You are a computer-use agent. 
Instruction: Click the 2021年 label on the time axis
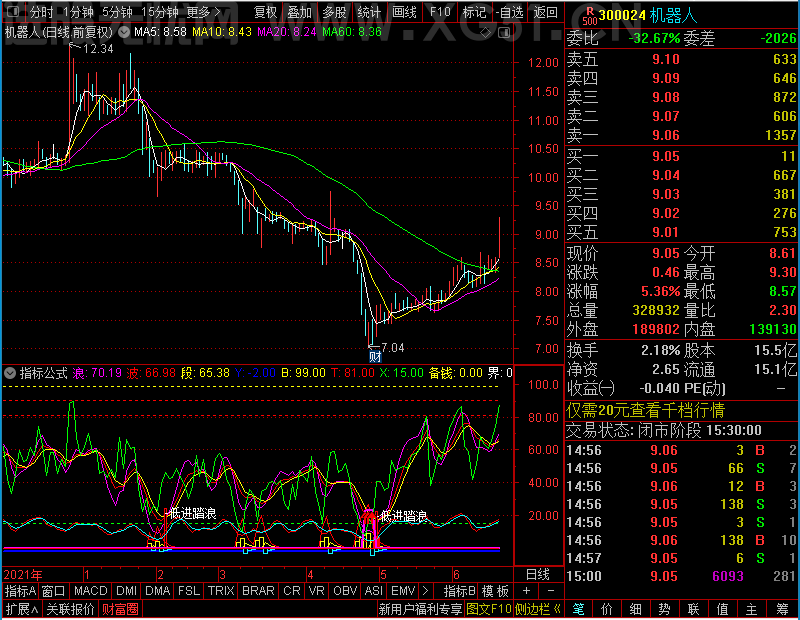(23, 575)
